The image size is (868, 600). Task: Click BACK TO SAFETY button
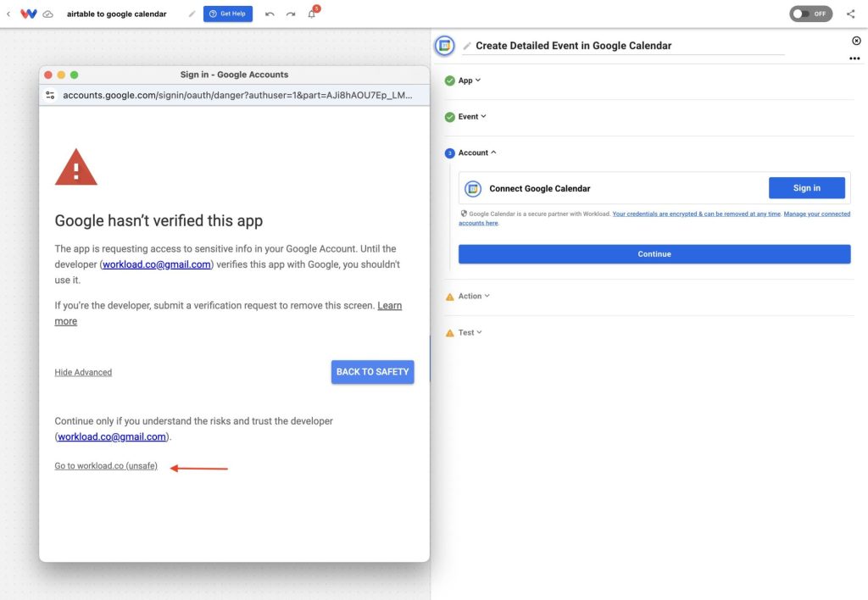click(x=373, y=372)
